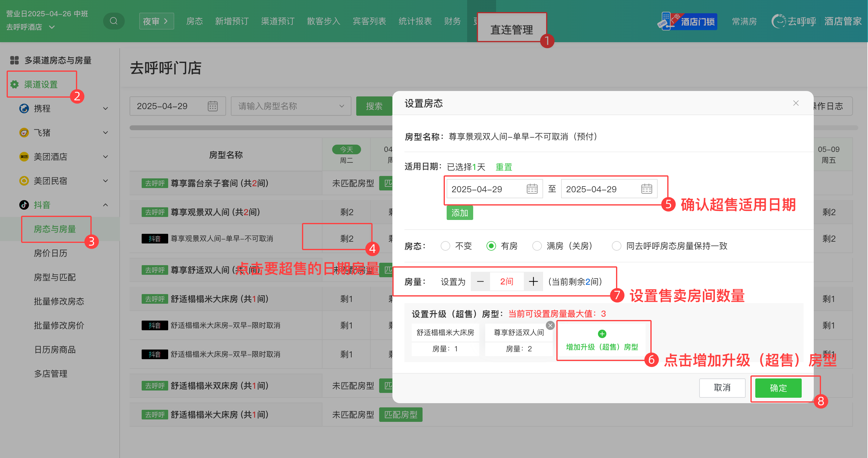Select 满房（关房） radio option

coord(537,246)
